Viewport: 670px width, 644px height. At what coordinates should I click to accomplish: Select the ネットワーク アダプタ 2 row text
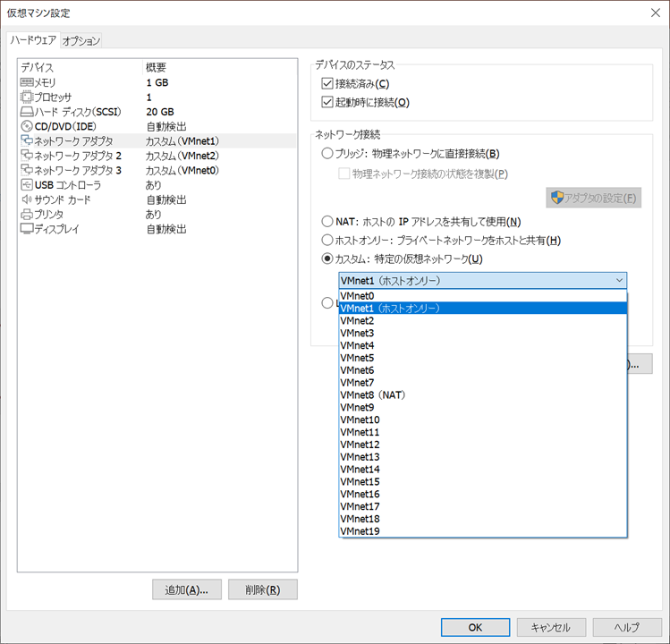tap(78, 156)
